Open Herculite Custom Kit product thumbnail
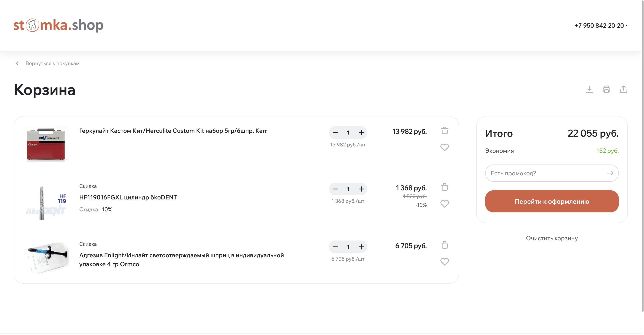Image resolution: width=644 pixels, height=335 pixels. 46,144
